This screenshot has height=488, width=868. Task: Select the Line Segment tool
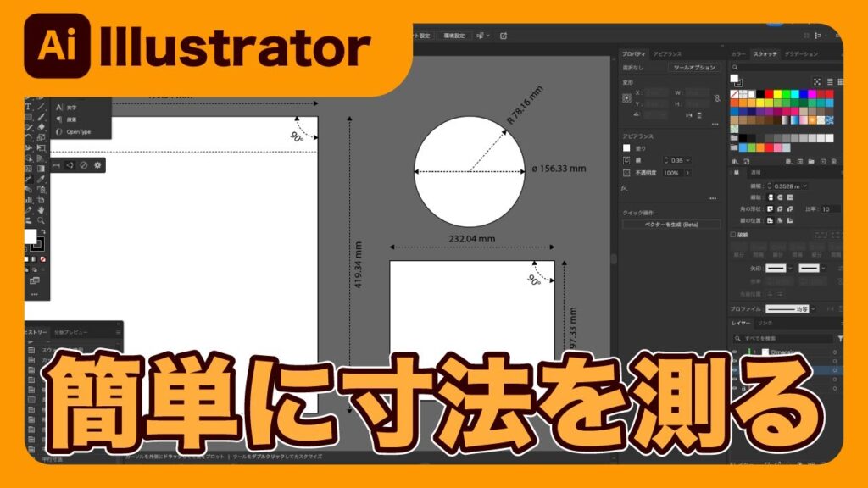pyautogui.click(x=41, y=107)
